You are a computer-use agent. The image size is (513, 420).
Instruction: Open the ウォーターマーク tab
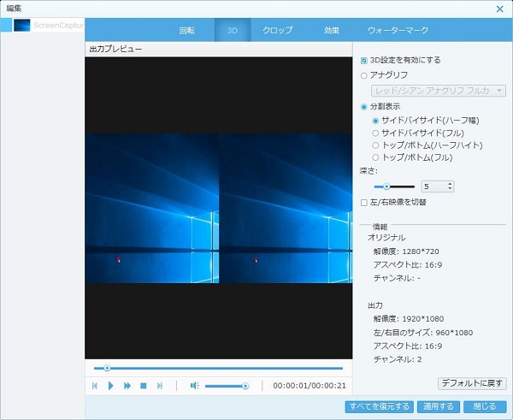(x=398, y=31)
